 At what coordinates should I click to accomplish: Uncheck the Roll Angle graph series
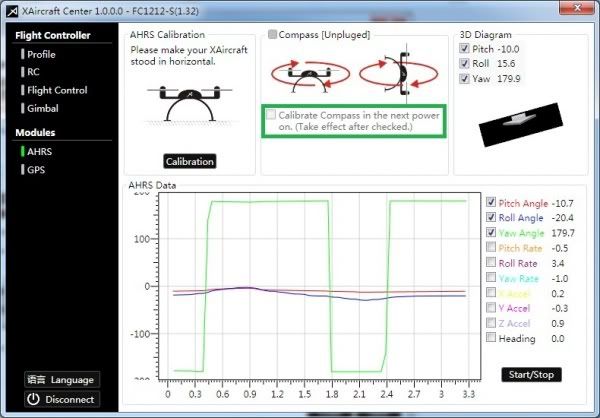tap(491, 217)
